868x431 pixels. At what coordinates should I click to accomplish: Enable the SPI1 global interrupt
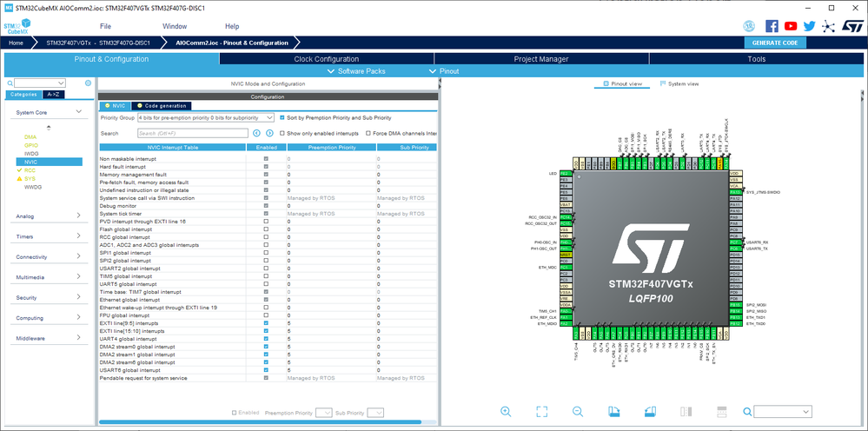(x=266, y=252)
